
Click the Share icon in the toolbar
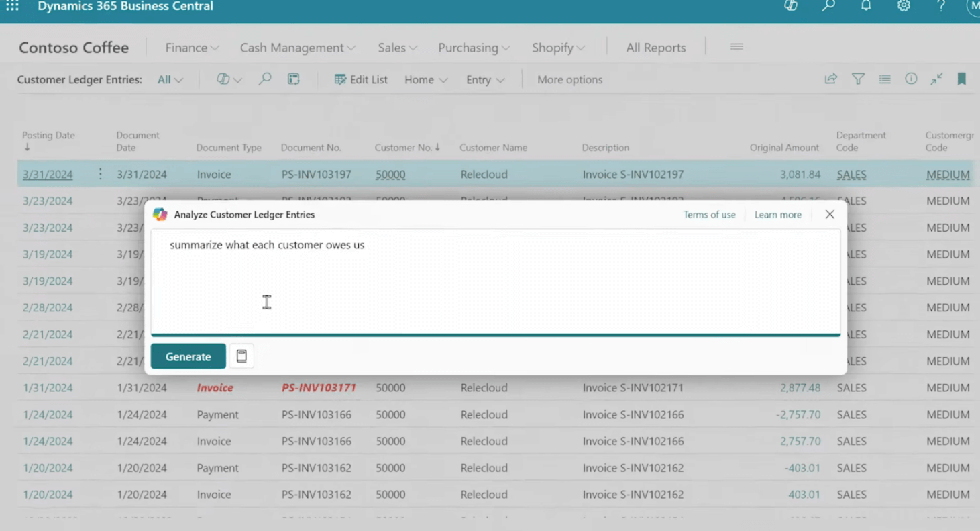[x=830, y=79]
